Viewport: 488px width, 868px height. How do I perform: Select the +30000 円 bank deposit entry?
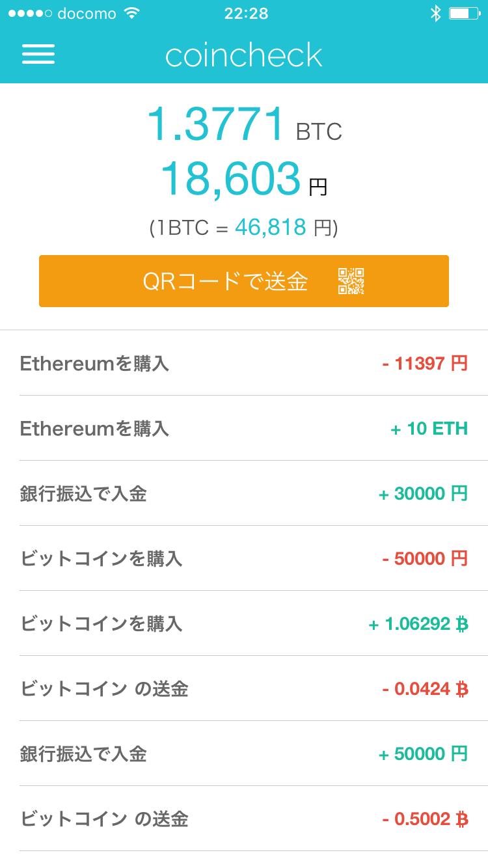pos(244,493)
